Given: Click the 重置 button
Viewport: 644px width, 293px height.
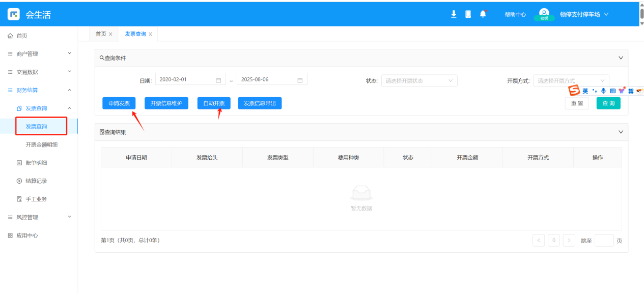Looking at the screenshot, I should [577, 103].
